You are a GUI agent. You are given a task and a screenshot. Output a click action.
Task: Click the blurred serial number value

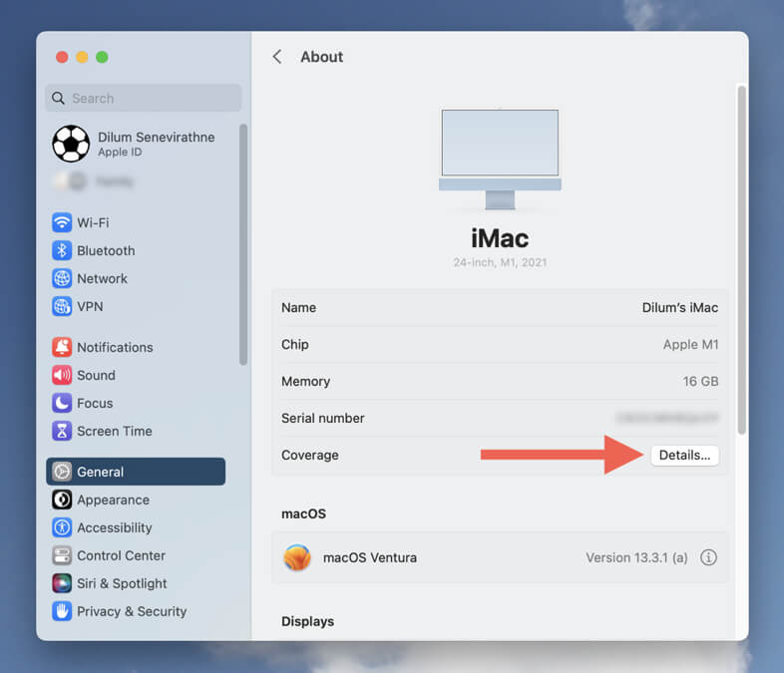667,418
